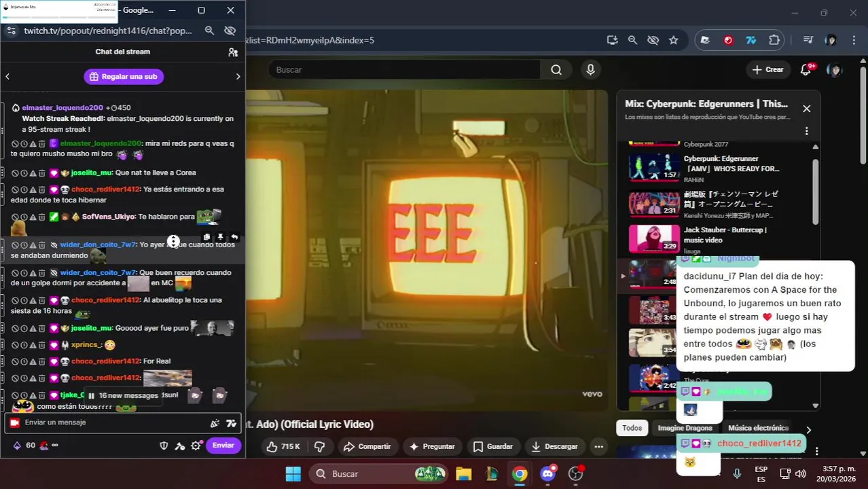Play 'WHO'S READY FOR' AMV playlist thumbnail

click(654, 166)
